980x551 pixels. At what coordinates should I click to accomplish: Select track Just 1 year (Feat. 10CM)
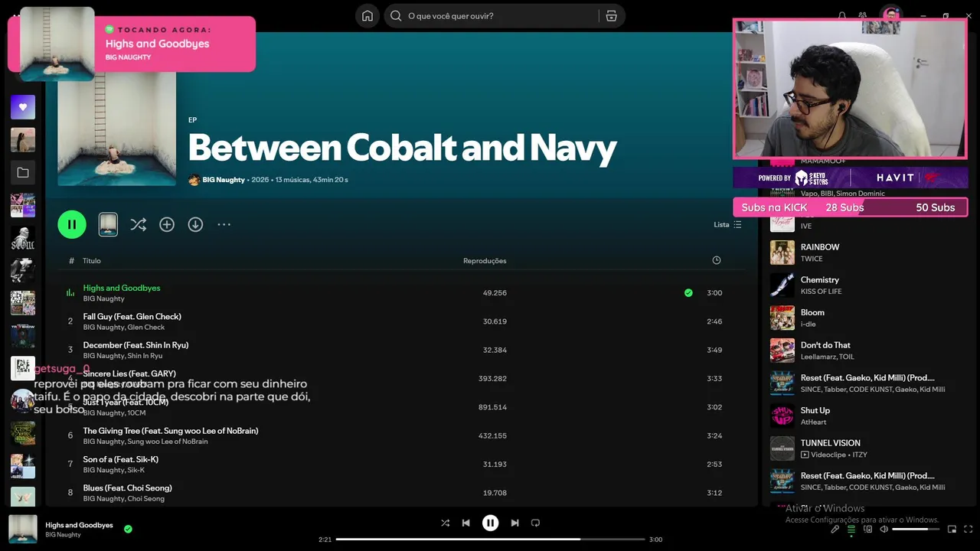pyautogui.click(x=126, y=402)
